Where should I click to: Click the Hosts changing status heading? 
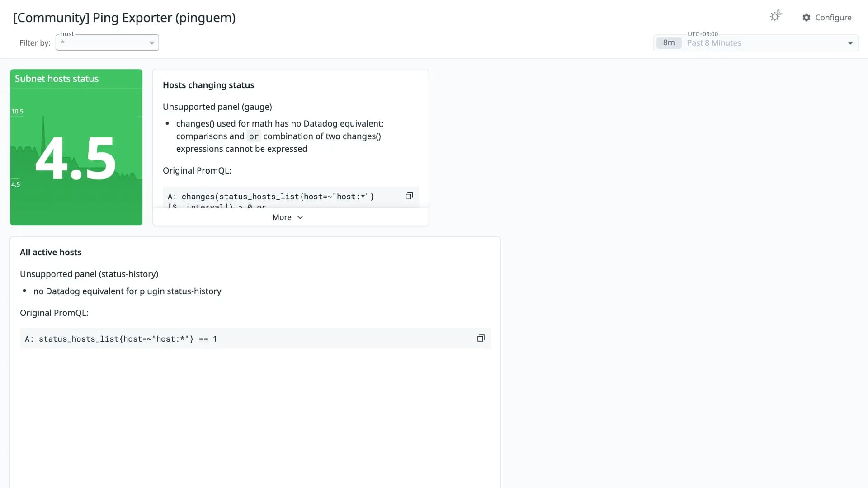[x=208, y=85]
